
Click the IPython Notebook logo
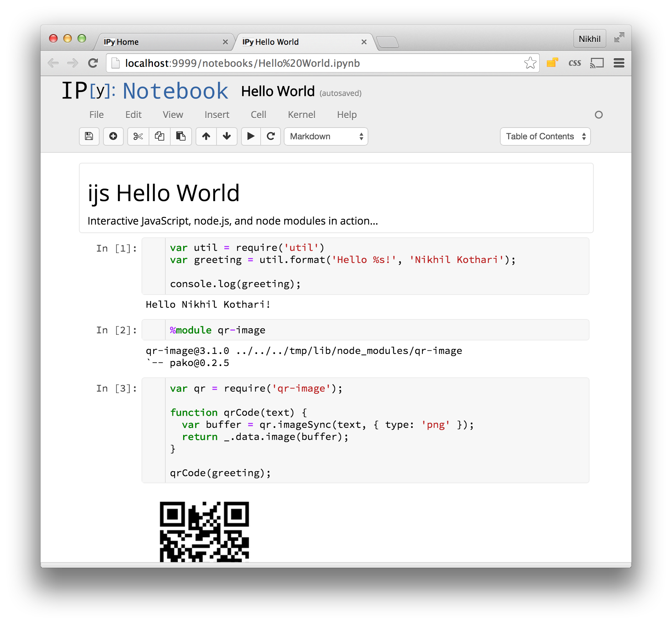tap(145, 91)
